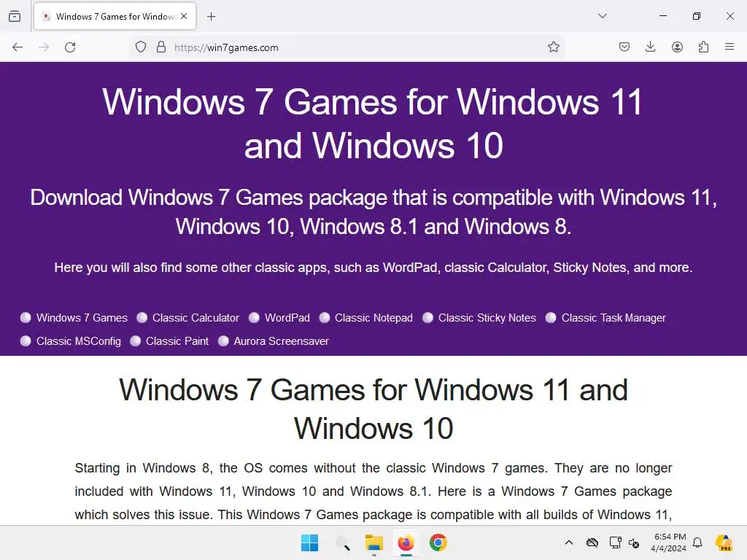
Task: Open Windows taskbar search
Action: [342, 542]
